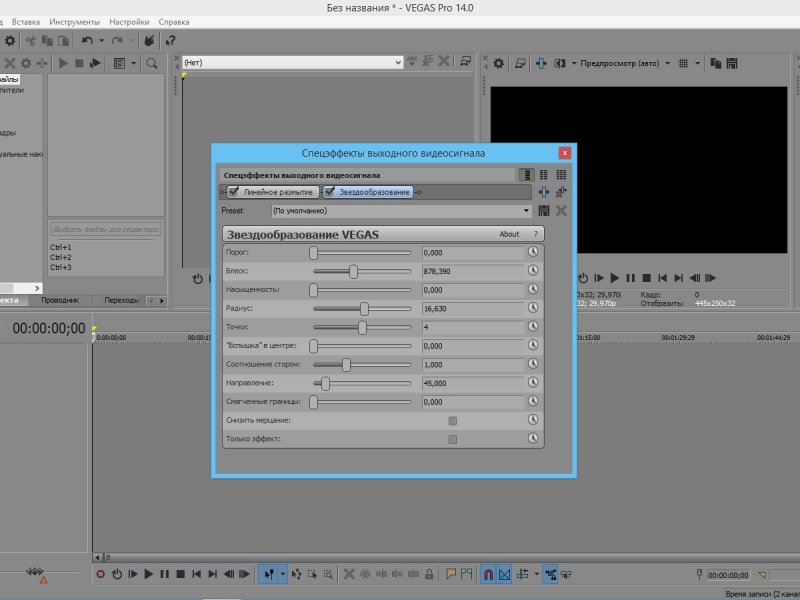
Task: Open edit tool dropdown arrow on timeline toolbar
Action: 283,574
